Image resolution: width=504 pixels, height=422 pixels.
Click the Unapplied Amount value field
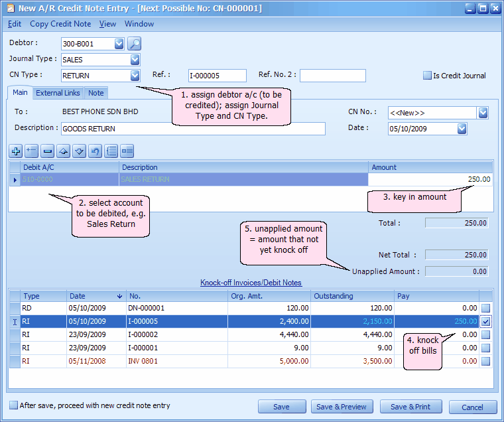[457, 271]
